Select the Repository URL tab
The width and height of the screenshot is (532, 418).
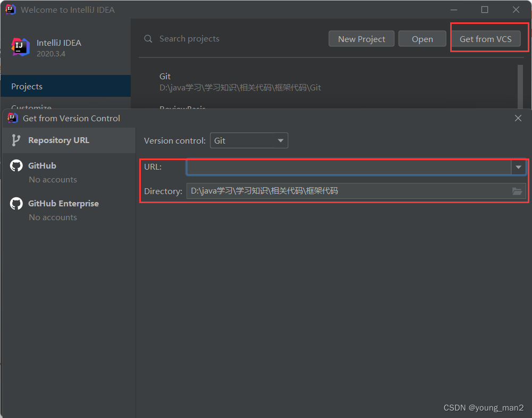click(x=69, y=140)
